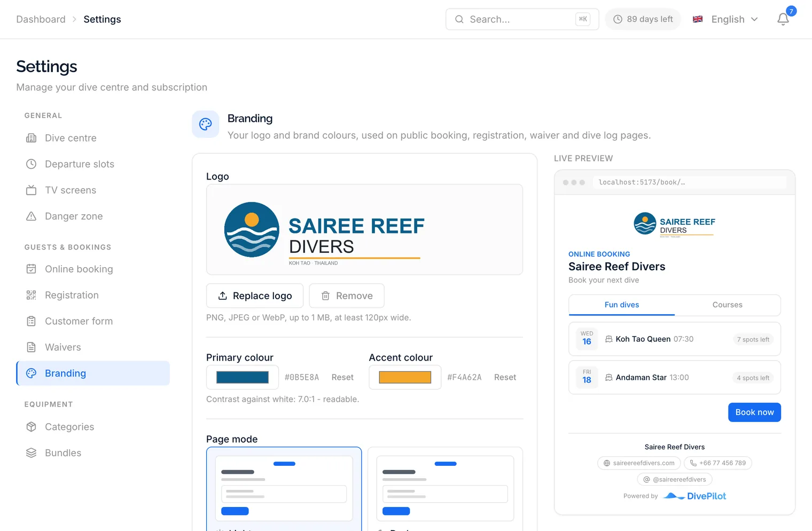The height and width of the screenshot is (531, 812).
Task: Click the UK flag icon
Action: [x=698, y=19]
